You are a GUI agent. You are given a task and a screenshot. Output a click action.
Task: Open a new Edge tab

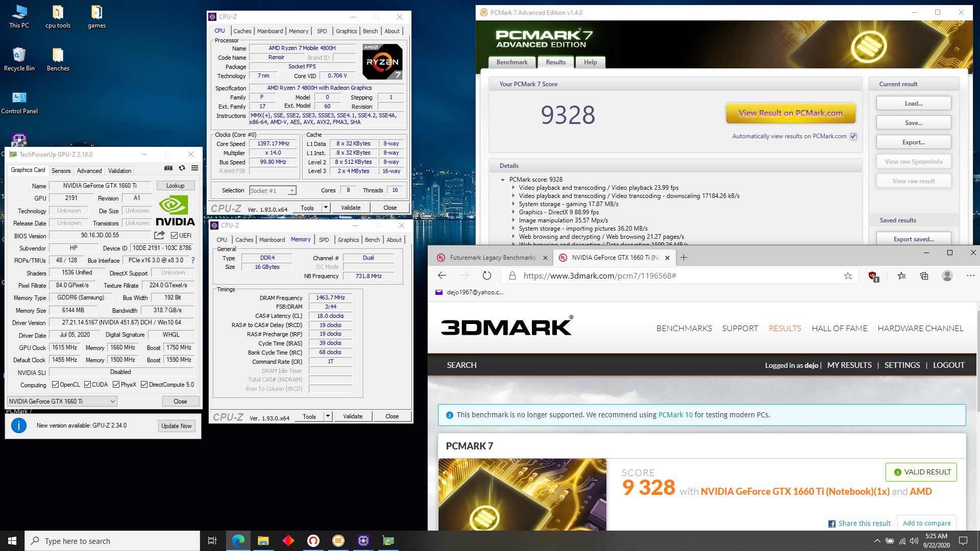[x=683, y=258]
